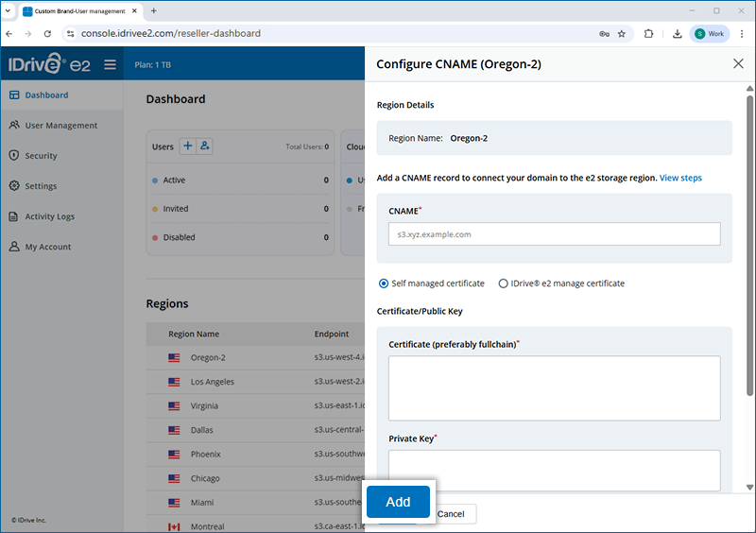Viewport: 756px width, 533px height.
Task: Open the browser extensions puzzle icon
Action: [x=649, y=34]
